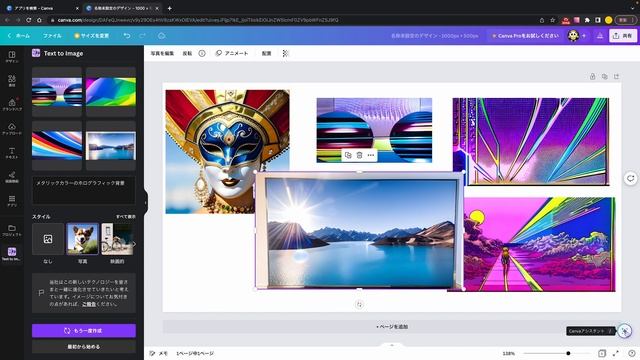This screenshot has height=360, width=640.
Task: Open Notes (メモ) in bottom bar
Action: (x=158, y=353)
